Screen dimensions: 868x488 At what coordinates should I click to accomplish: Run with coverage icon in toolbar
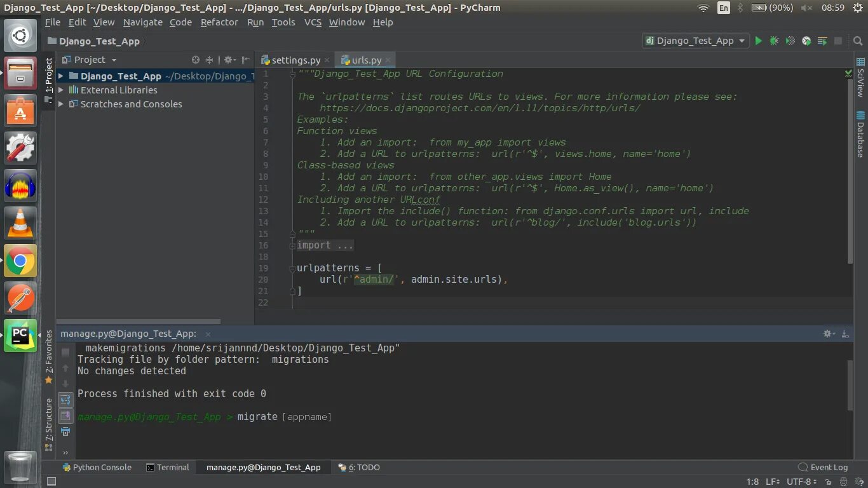(790, 41)
